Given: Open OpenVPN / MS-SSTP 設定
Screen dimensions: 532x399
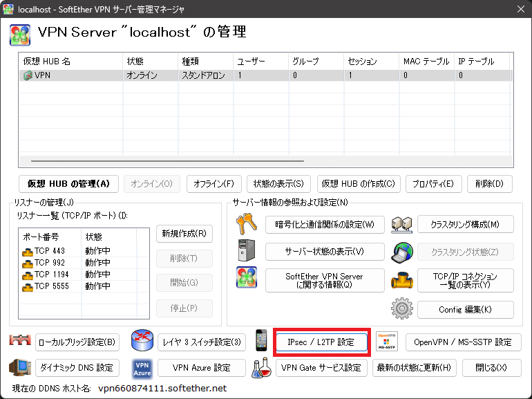Looking at the screenshot, I should [x=463, y=342].
